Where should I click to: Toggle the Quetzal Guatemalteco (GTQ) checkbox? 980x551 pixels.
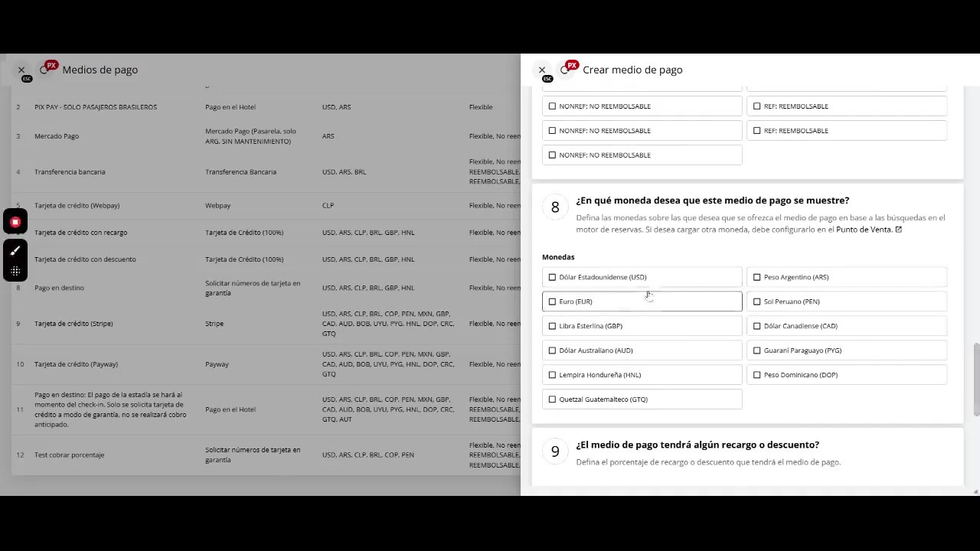pyautogui.click(x=552, y=399)
